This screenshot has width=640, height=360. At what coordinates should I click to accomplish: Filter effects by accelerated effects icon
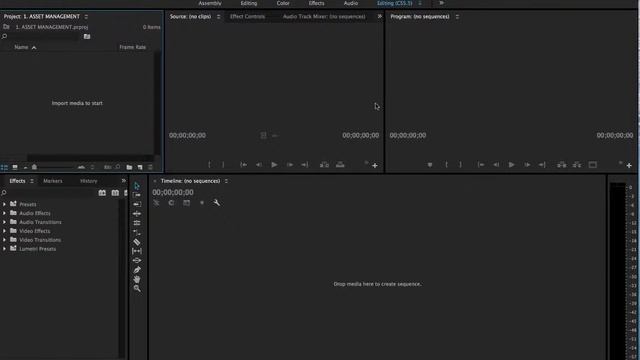pyautogui.click(x=102, y=193)
